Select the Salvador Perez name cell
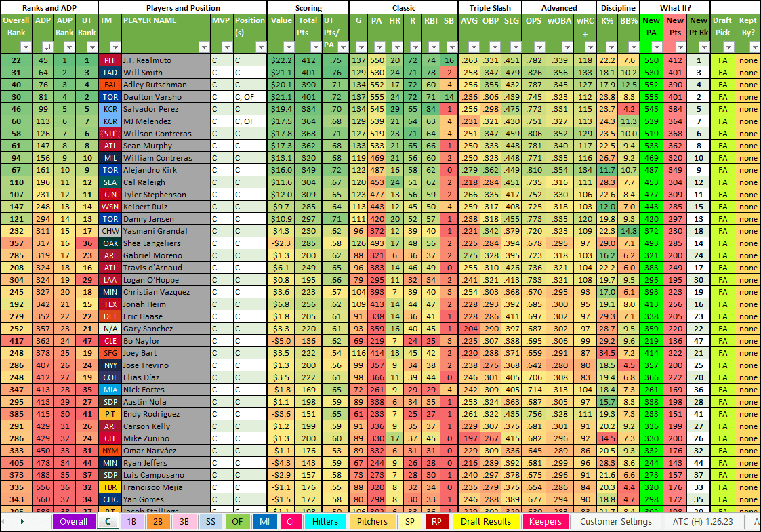This screenshot has height=532, width=761. 166,109
